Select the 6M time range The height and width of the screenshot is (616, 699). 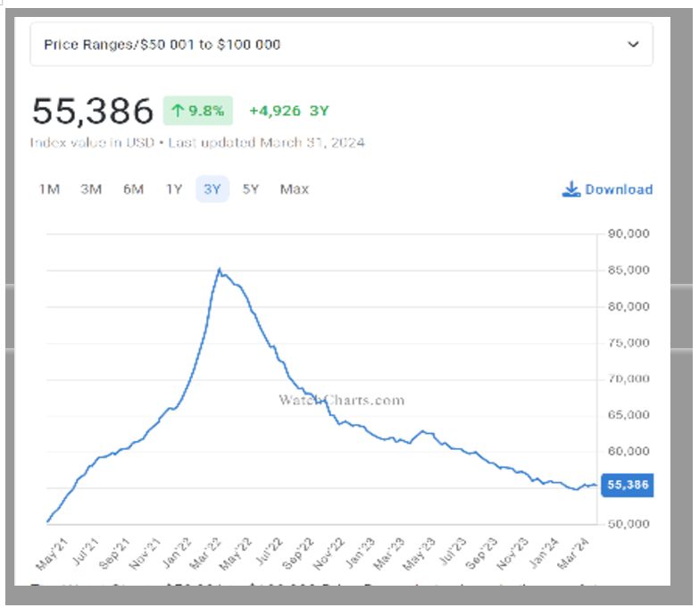[133, 189]
